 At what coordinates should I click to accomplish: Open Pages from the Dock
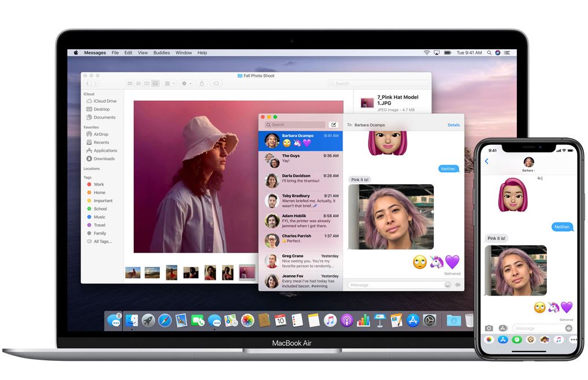pyautogui.click(x=396, y=321)
